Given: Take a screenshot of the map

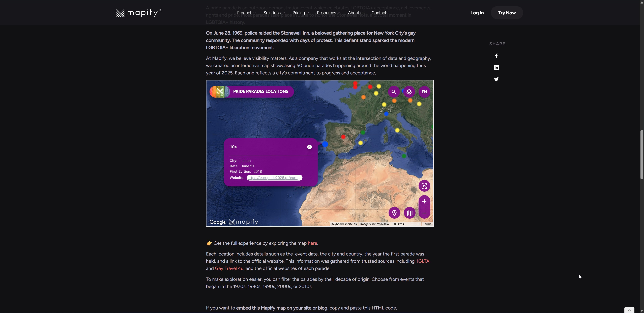Looking at the screenshot, I should [x=424, y=186].
